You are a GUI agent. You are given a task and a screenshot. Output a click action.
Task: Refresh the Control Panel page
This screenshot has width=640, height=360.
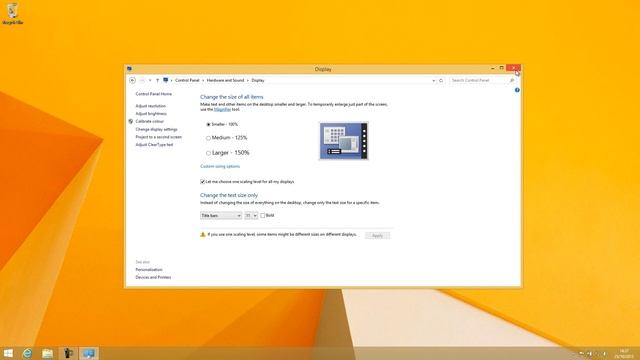click(x=441, y=80)
